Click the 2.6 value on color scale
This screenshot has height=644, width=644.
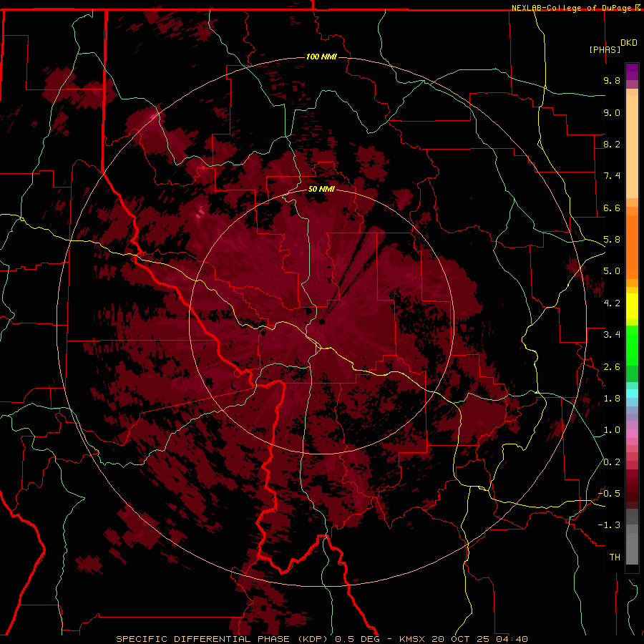click(612, 367)
